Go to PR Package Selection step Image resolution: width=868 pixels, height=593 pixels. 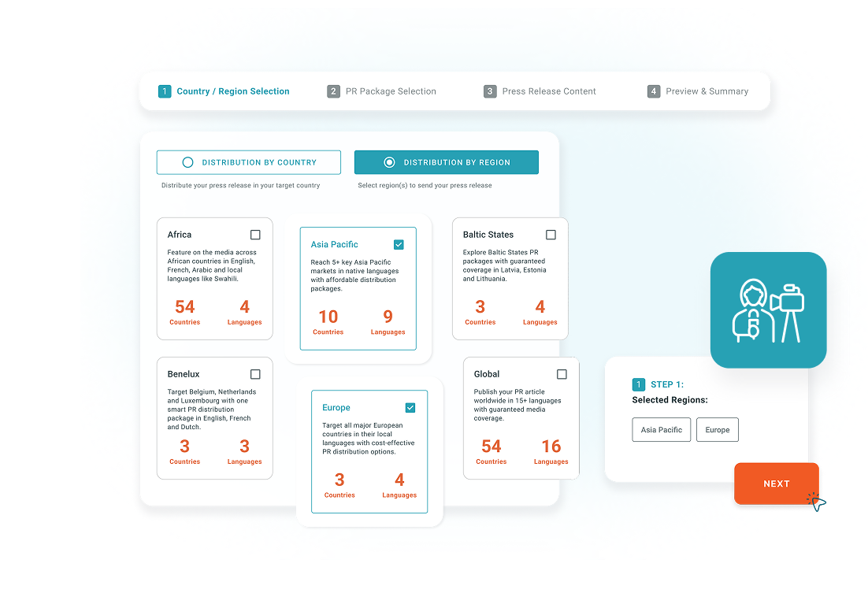390,91
